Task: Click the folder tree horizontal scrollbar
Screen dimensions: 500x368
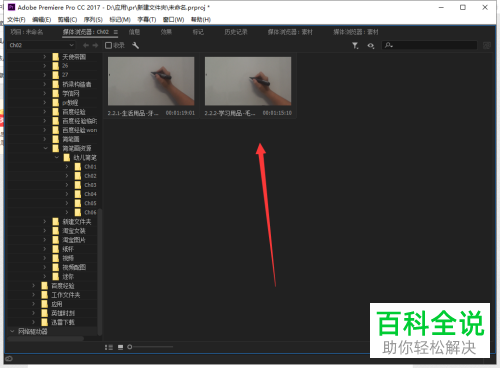Action: coord(45,339)
